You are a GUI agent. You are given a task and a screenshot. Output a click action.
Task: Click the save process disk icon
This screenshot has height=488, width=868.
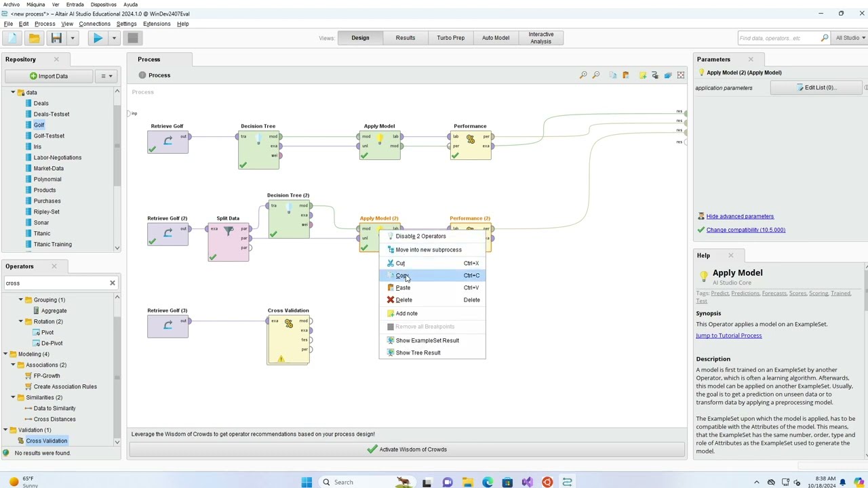click(56, 39)
